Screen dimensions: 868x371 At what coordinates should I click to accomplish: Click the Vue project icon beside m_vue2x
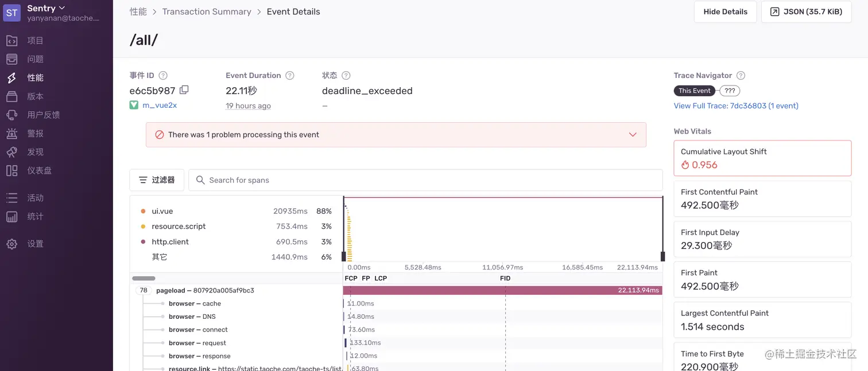pos(134,105)
